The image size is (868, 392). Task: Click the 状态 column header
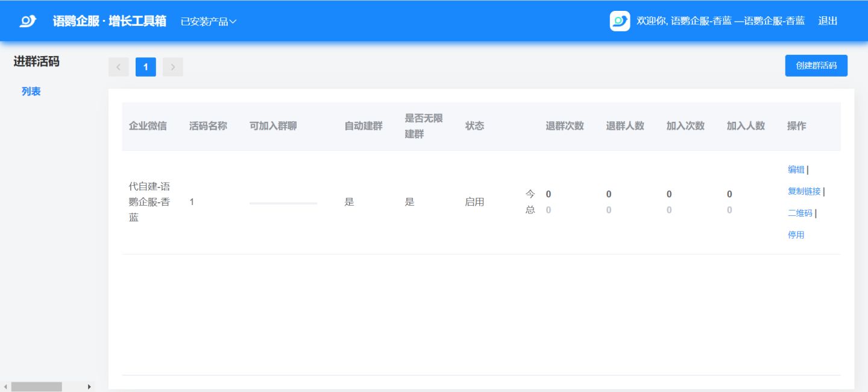474,126
